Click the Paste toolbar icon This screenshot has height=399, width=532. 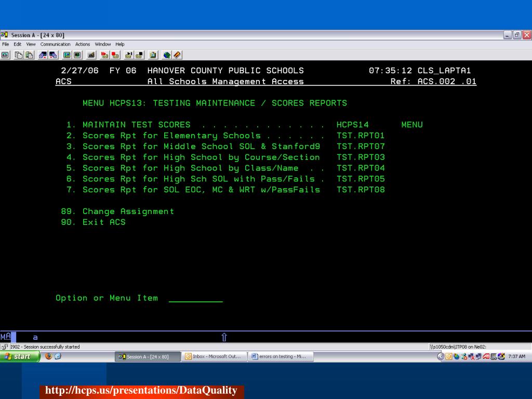pos(30,55)
